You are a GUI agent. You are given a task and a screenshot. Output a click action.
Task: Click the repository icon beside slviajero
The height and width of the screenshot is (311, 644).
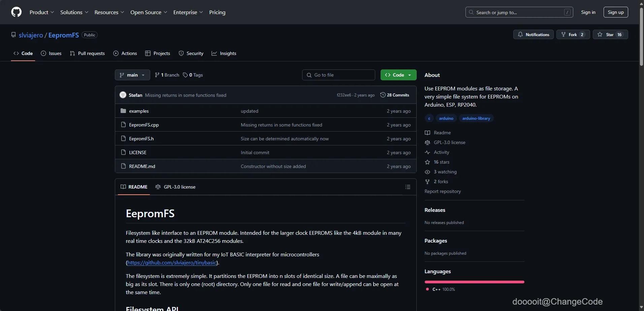pyautogui.click(x=13, y=35)
